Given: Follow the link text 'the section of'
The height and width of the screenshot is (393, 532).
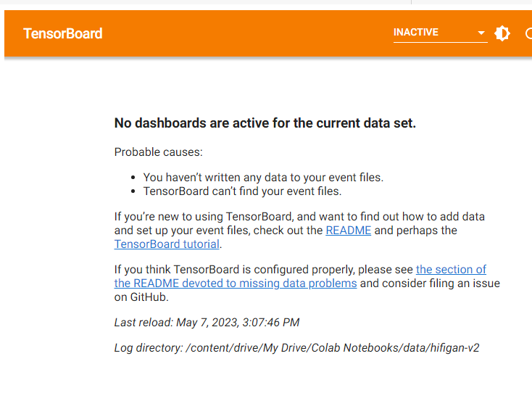Looking at the screenshot, I should pos(451,270).
